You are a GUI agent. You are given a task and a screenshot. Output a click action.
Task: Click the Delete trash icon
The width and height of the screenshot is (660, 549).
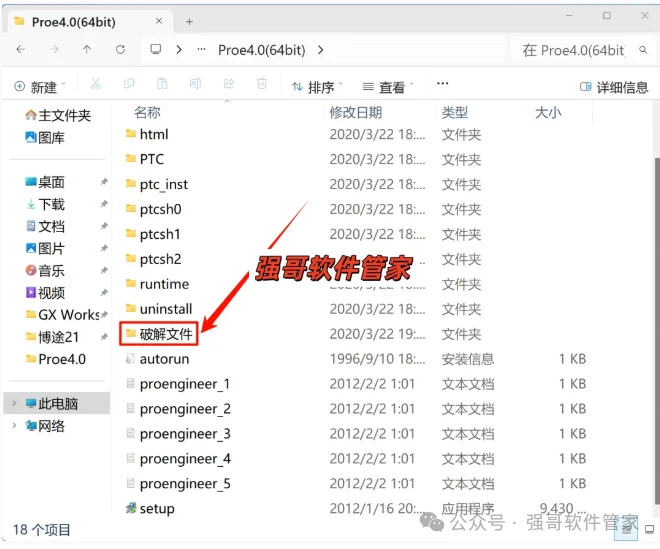point(262,84)
